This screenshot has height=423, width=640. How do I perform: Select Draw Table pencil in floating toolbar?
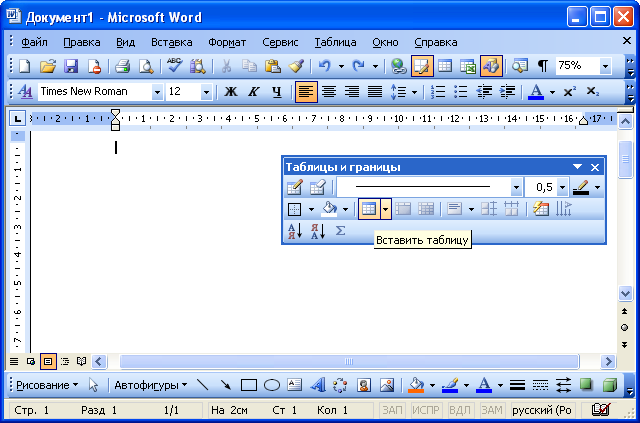pos(295,187)
